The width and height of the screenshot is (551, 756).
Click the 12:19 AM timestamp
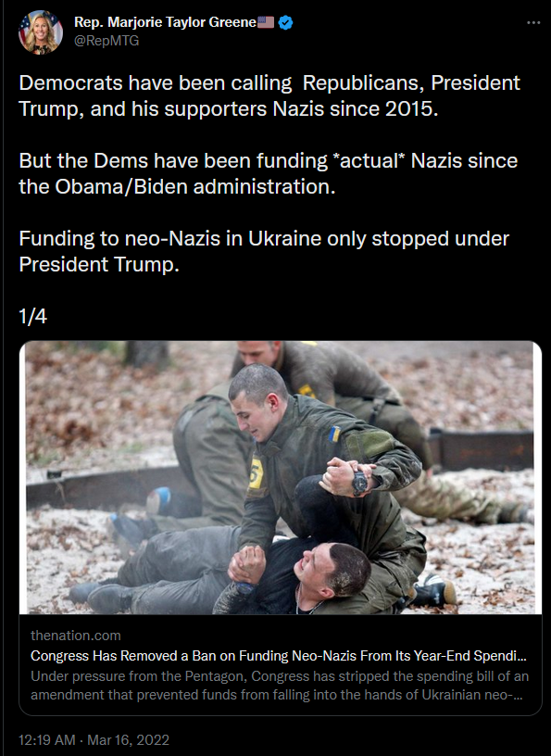46,739
